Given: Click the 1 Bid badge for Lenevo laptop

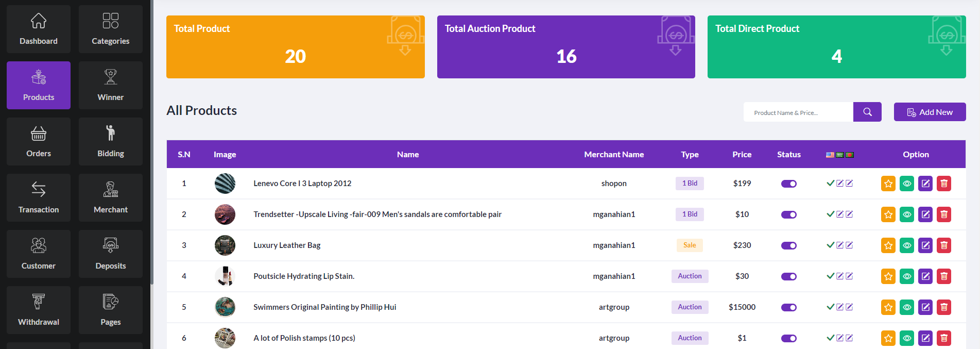Looking at the screenshot, I should tap(690, 184).
